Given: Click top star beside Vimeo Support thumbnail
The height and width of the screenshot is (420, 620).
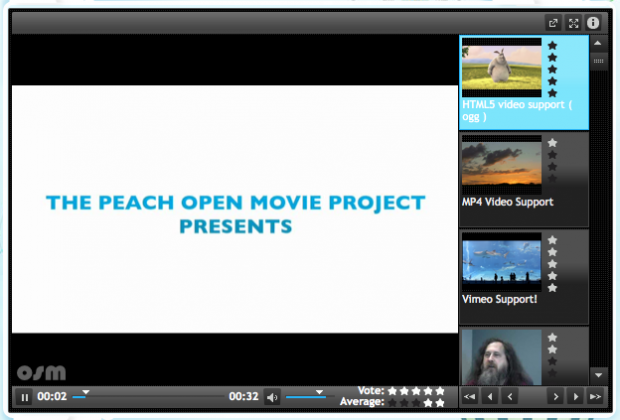Looking at the screenshot, I should pyautogui.click(x=552, y=240).
